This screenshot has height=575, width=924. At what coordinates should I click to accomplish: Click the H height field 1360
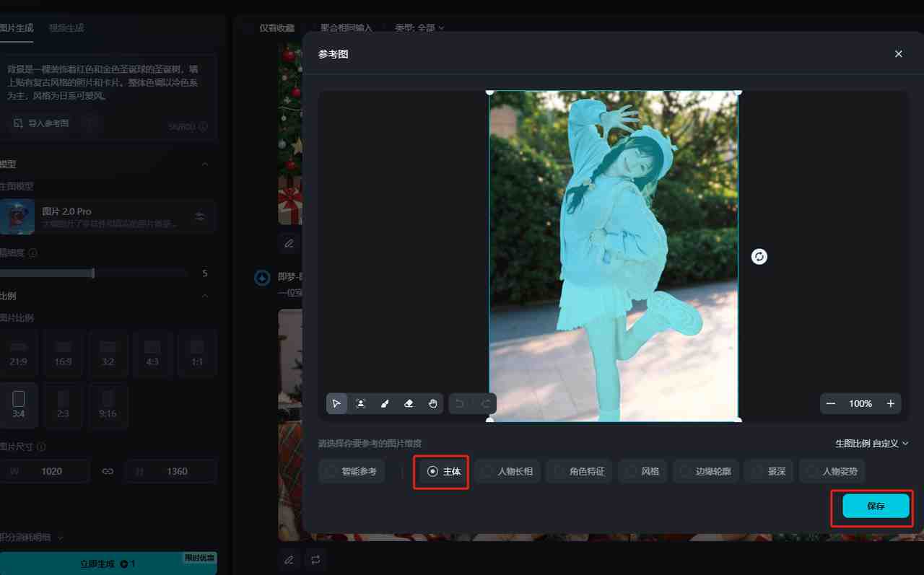coord(171,471)
